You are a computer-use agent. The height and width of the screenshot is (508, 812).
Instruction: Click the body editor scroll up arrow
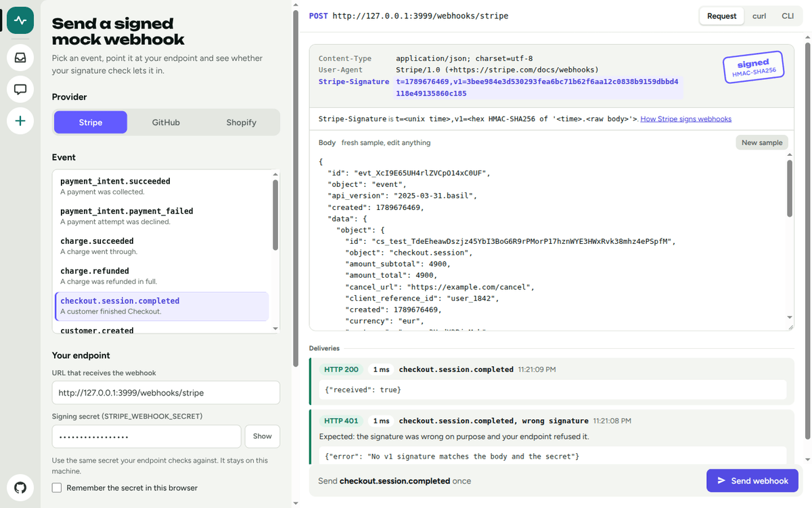click(790, 156)
